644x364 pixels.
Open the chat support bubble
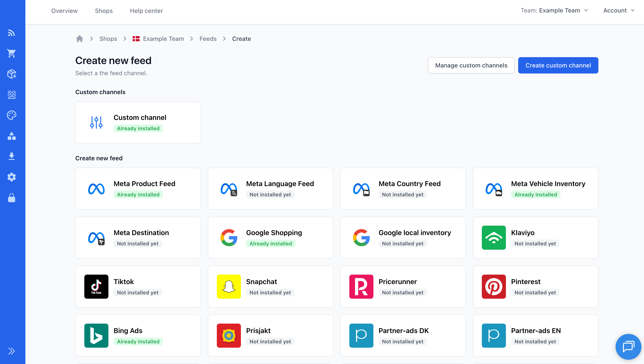(628, 347)
